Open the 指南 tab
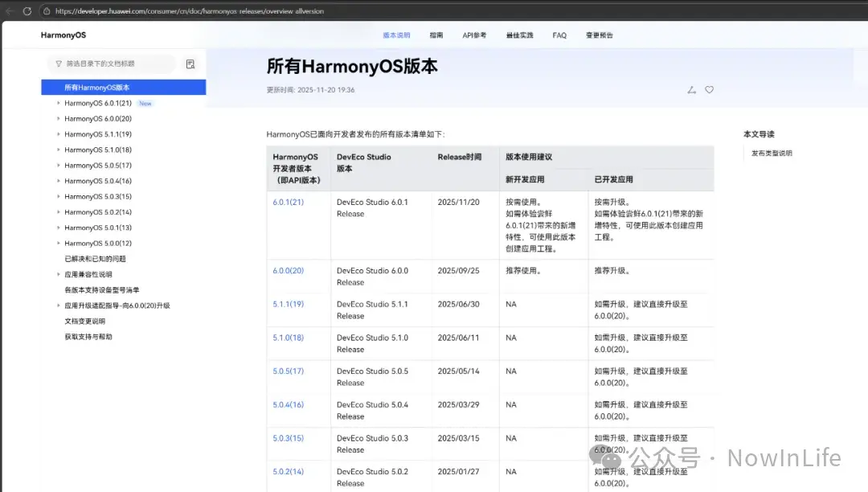This screenshot has height=492, width=868. (436, 35)
